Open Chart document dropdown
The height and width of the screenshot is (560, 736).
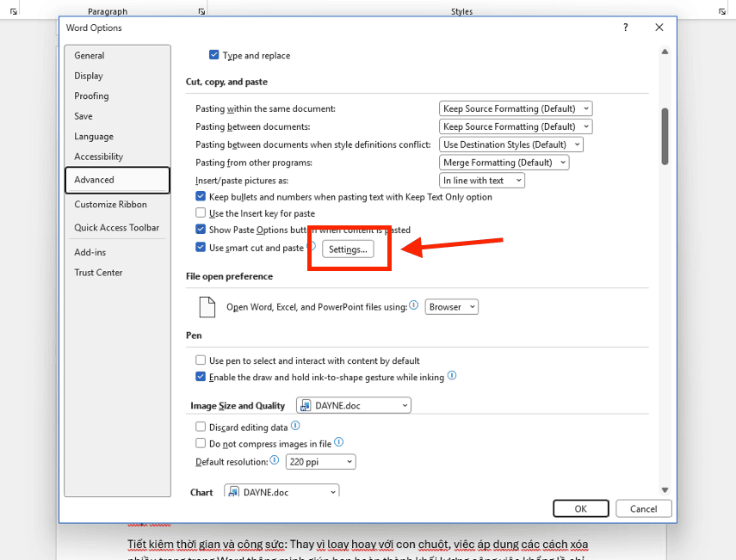pos(281,491)
